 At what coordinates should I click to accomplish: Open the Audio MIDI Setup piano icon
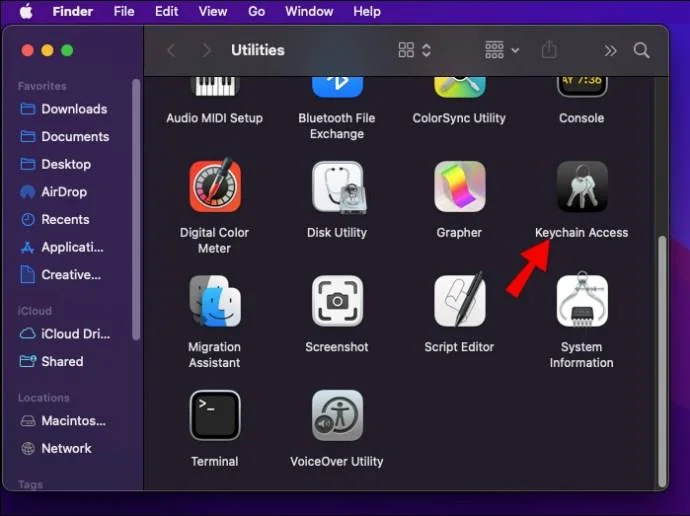point(215,86)
